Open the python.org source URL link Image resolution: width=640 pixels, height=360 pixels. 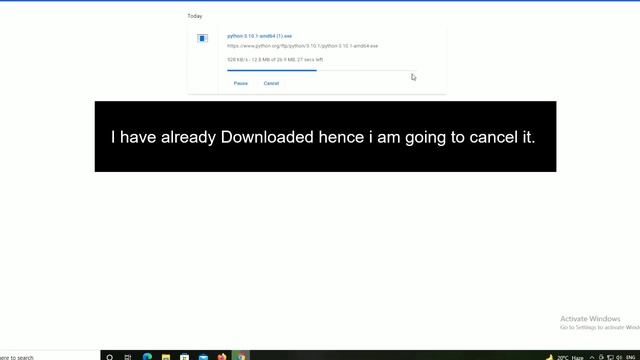pos(302,46)
